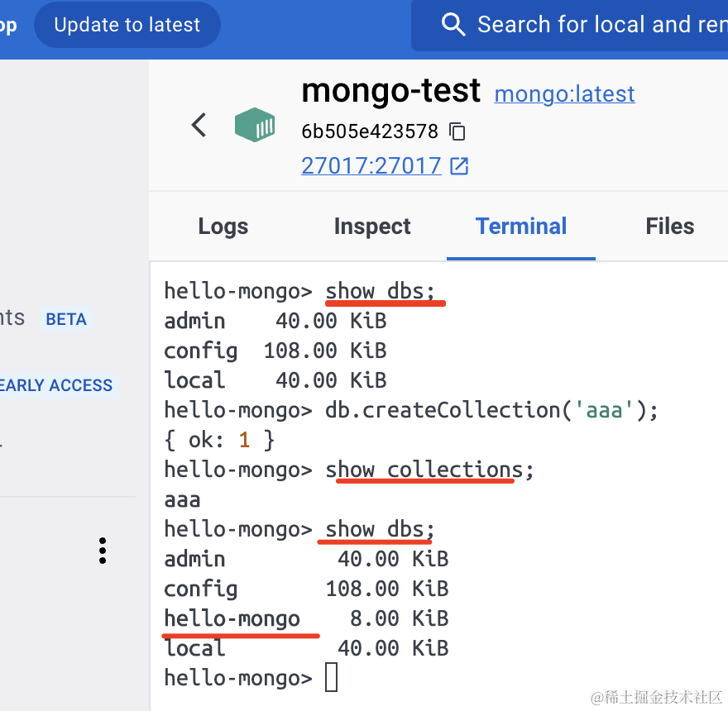Go back using the left chevron arrow
Image resolution: width=728 pixels, height=711 pixels.
(x=199, y=125)
